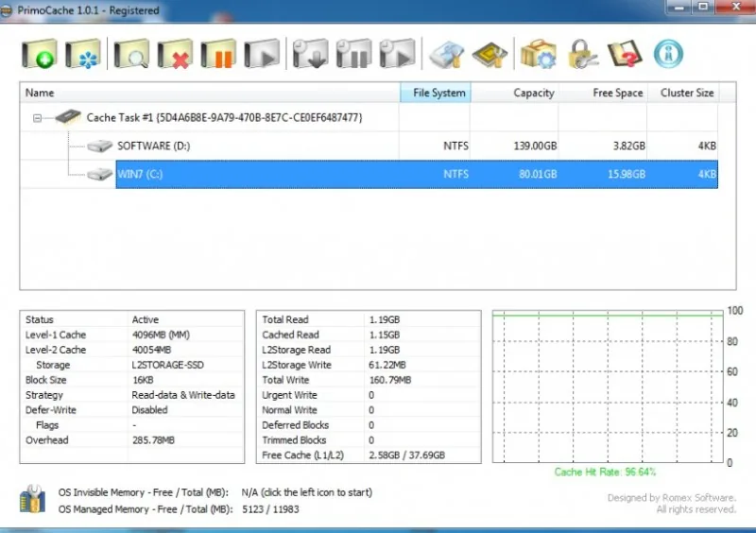
Task: Click the Cache Hit Rate 96.64% label
Action: (605, 472)
